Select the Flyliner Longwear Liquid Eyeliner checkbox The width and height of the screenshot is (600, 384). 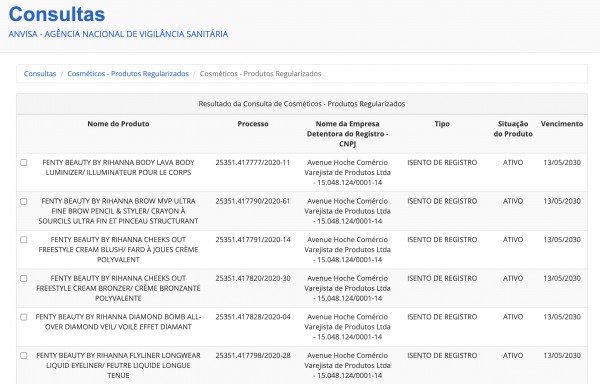point(24,356)
